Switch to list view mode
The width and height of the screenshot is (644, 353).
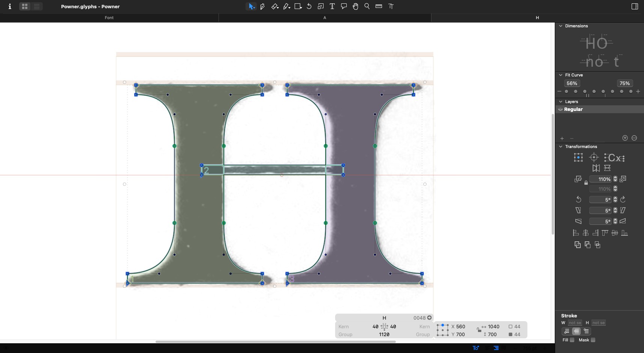pos(37,6)
